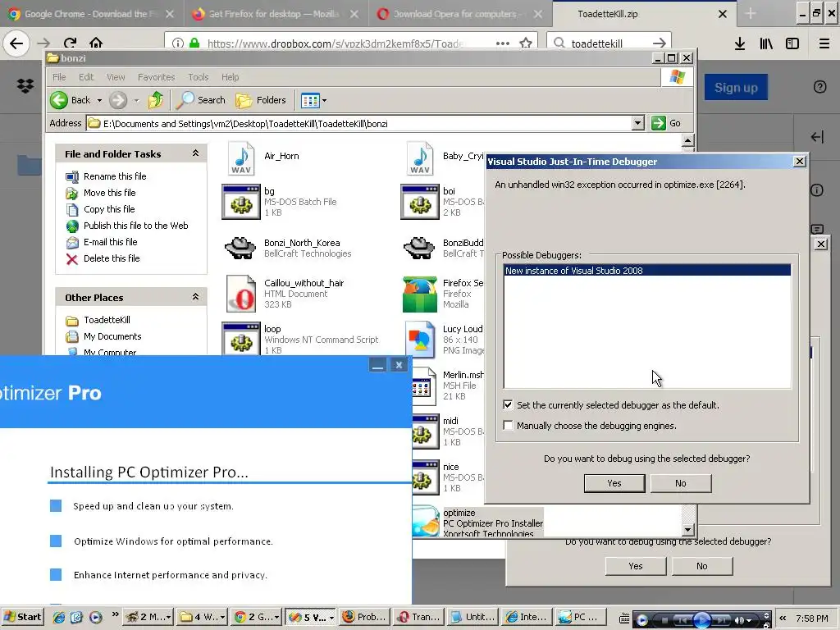Open the Firefox Library icon

point(766,44)
